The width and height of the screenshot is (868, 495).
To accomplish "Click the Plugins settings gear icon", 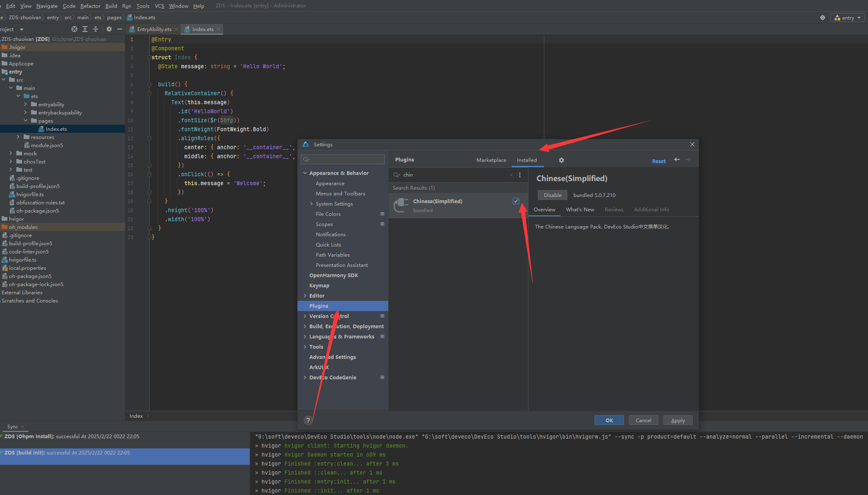I will click(562, 160).
